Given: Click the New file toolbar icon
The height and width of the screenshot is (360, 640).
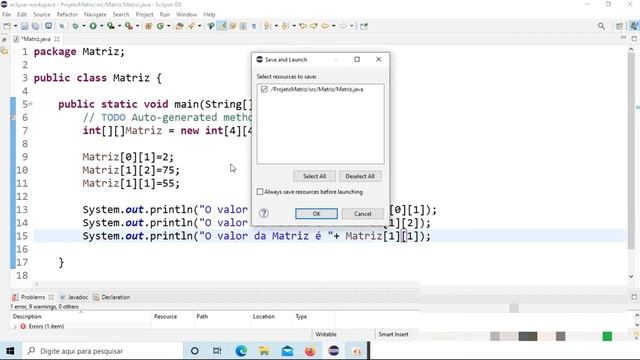Looking at the screenshot, I should pos(7,26).
